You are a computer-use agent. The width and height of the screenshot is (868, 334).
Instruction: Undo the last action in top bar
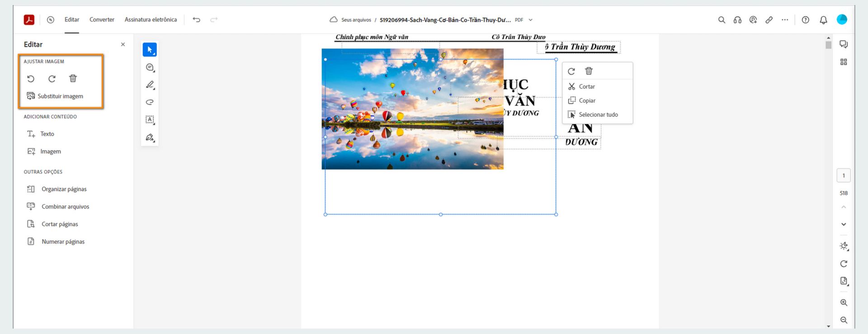click(x=196, y=19)
